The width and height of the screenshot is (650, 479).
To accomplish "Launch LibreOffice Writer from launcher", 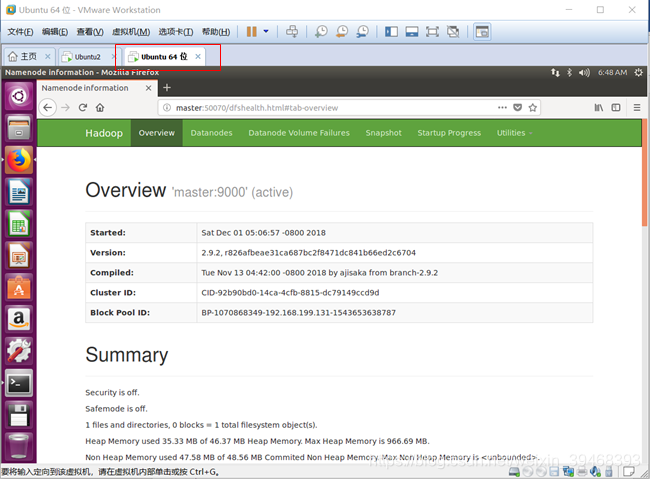I will [x=19, y=192].
